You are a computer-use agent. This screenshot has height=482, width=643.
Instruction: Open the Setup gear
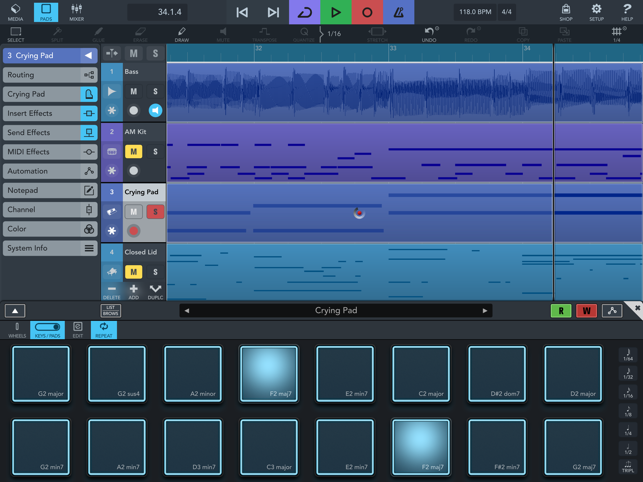point(596,12)
